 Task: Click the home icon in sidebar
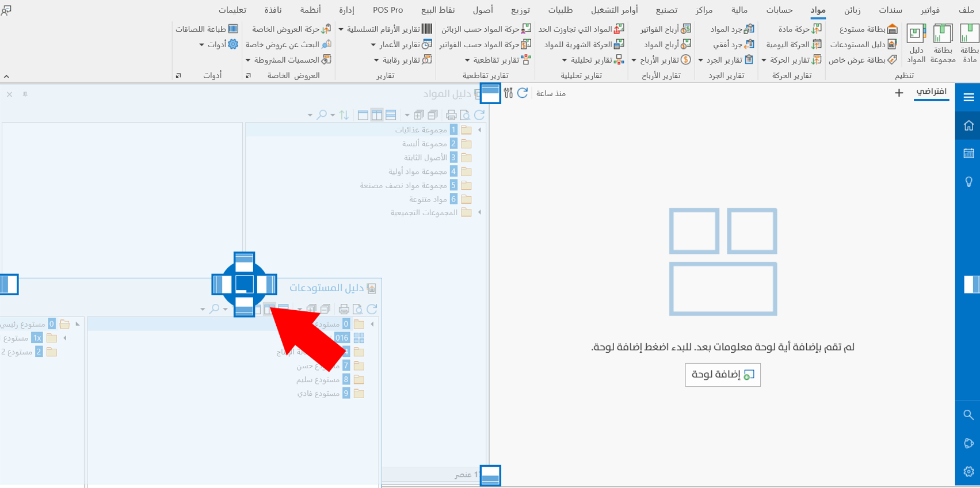[x=968, y=125]
